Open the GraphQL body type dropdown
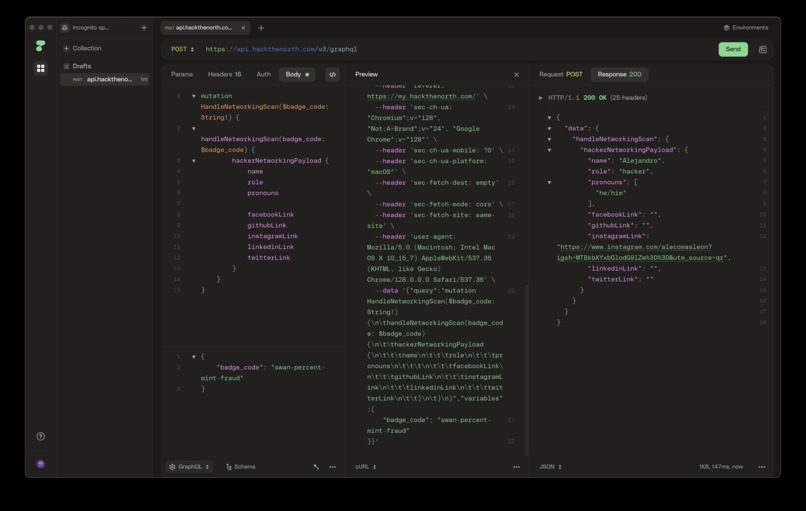 click(x=189, y=467)
